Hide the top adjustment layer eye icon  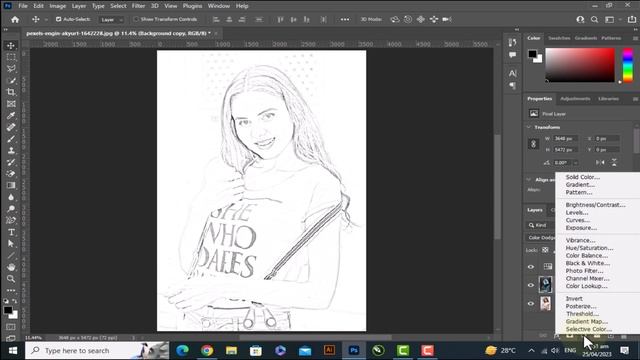click(531, 267)
